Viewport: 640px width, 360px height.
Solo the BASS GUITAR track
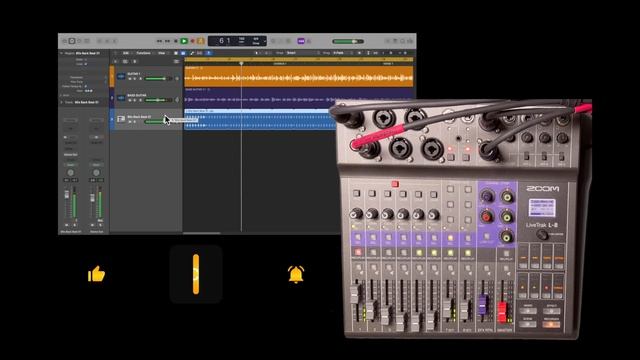135,100
